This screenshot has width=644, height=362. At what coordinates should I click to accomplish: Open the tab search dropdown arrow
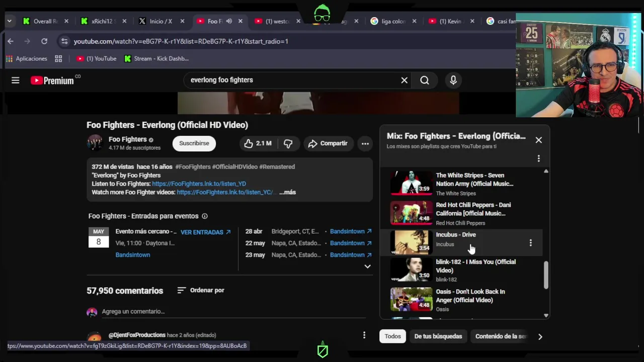(x=10, y=21)
